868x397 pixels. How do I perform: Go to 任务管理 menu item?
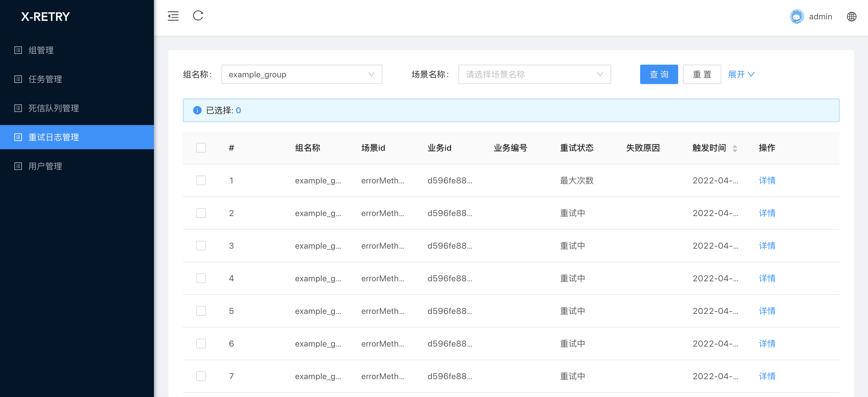point(45,79)
